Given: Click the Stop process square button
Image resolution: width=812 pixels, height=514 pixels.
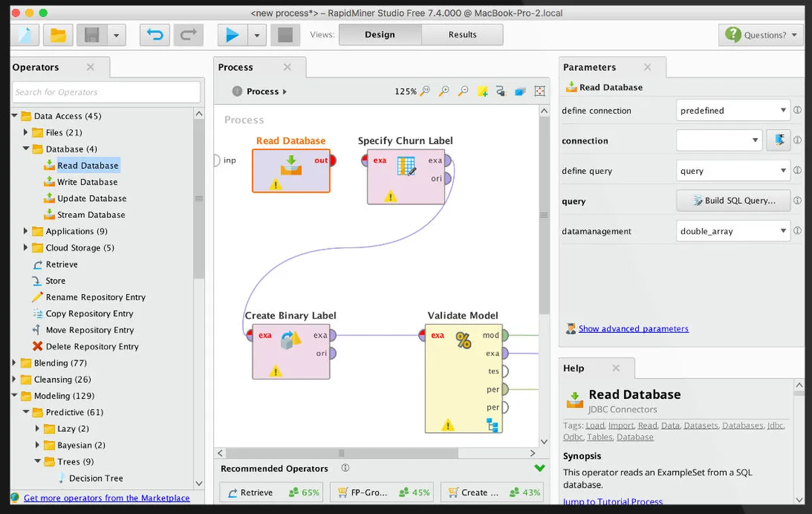Looking at the screenshot, I should coord(285,35).
